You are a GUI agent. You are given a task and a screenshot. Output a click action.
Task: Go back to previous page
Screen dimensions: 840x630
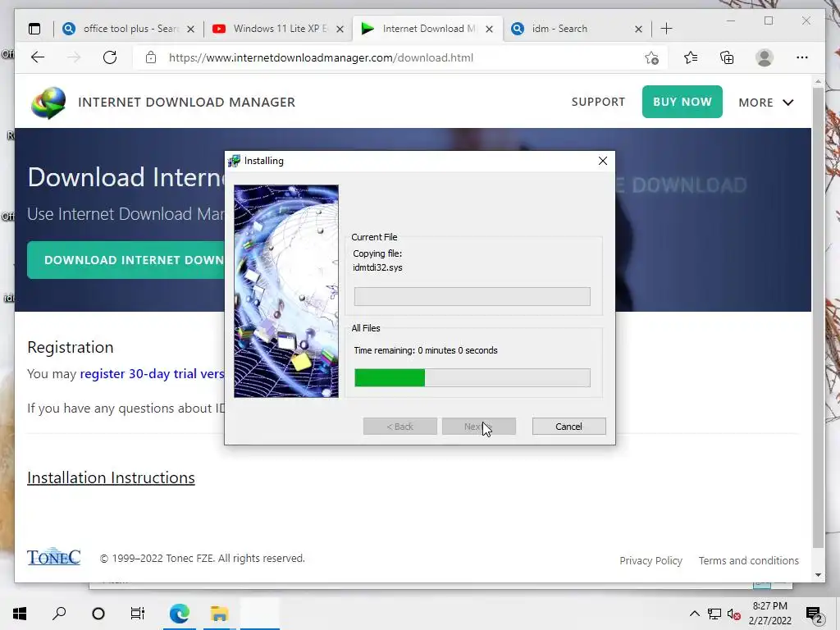pos(38,57)
